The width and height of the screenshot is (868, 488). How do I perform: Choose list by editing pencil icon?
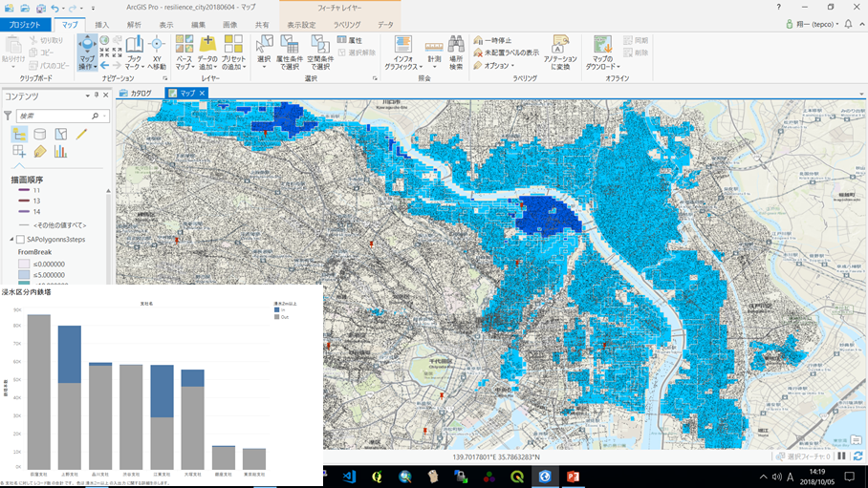pos(81,135)
